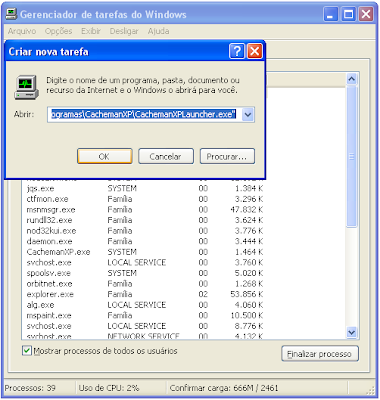Select the rundll32.exe process row
The image size is (380, 400).
145,220
